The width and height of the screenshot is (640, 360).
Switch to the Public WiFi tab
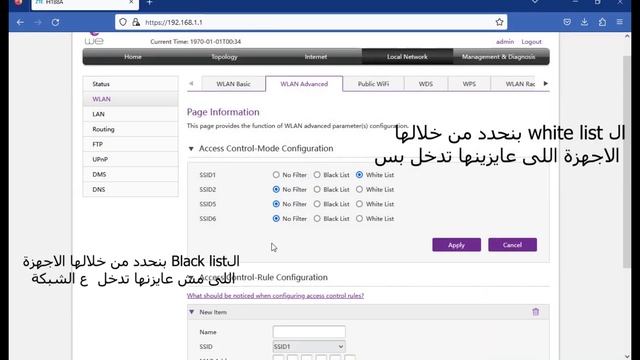(373, 84)
